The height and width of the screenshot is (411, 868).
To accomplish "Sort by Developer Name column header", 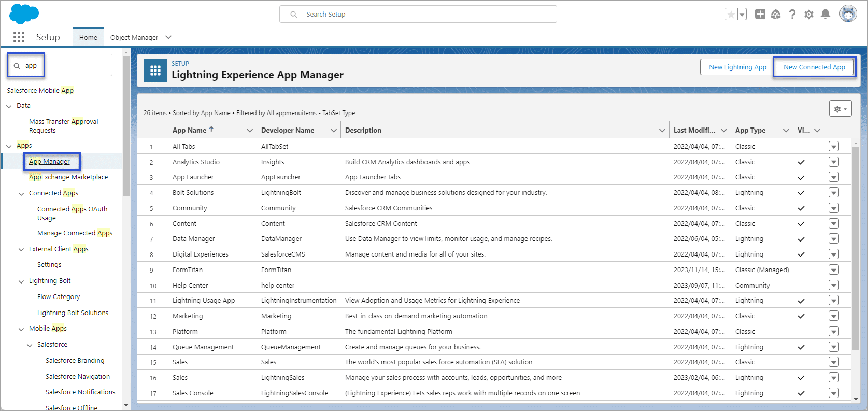I will 288,130.
